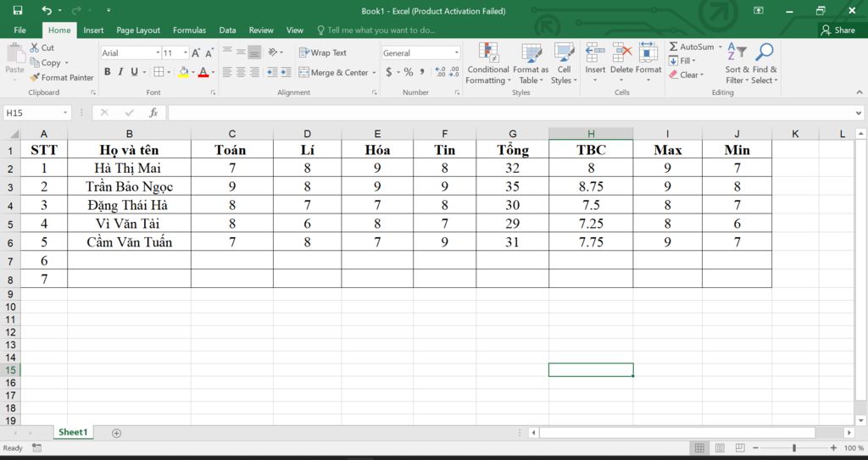The width and height of the screenshot is (868, 460).
Task: Toggle Italic formatting
Action: coord(120,72)
